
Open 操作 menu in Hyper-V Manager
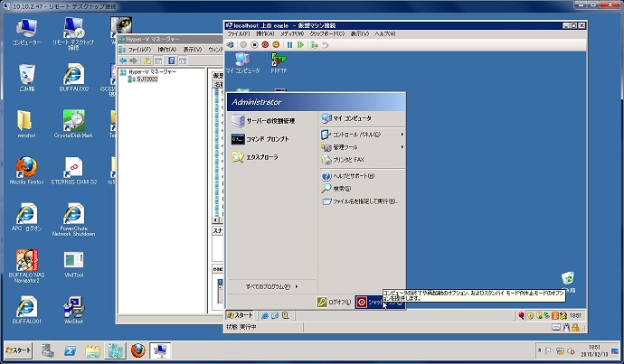tap(166, 49)
